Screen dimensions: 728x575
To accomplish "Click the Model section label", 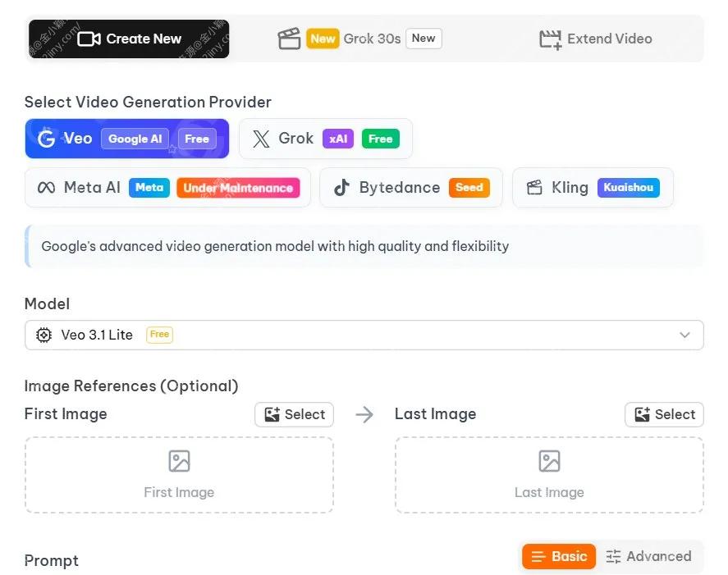I will tap(47, 304).
